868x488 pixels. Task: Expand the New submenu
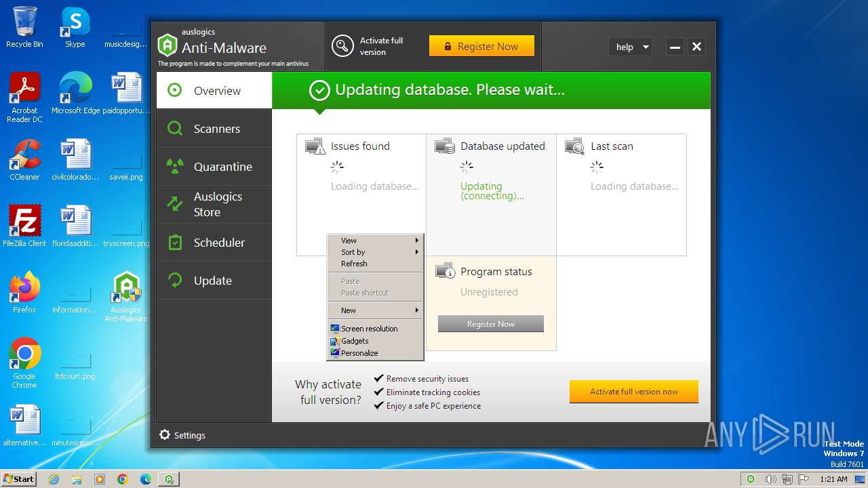pos(375,310)
